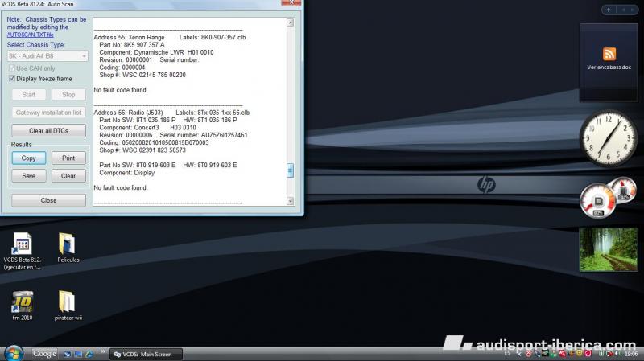
Task: Click the analog clock sidebar gadget
Action: coord(608,137)
